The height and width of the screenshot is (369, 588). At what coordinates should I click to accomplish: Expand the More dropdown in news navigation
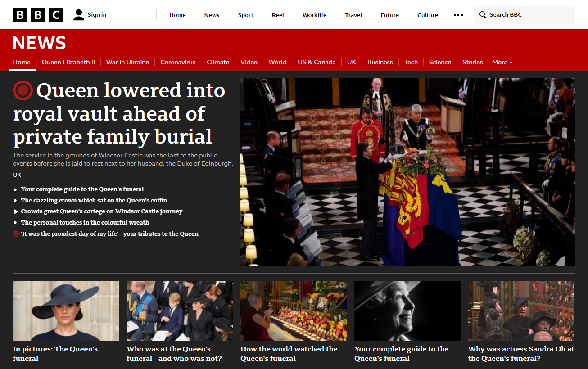click(x=502, y=63)
